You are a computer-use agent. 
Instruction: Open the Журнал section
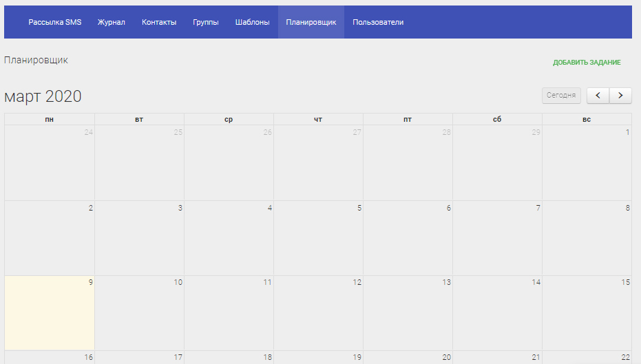point(112,22)
